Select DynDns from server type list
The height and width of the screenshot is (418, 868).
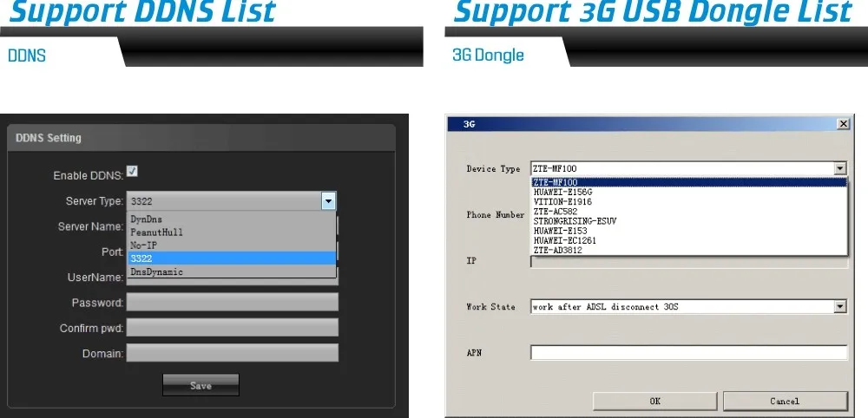coord(146,219)
